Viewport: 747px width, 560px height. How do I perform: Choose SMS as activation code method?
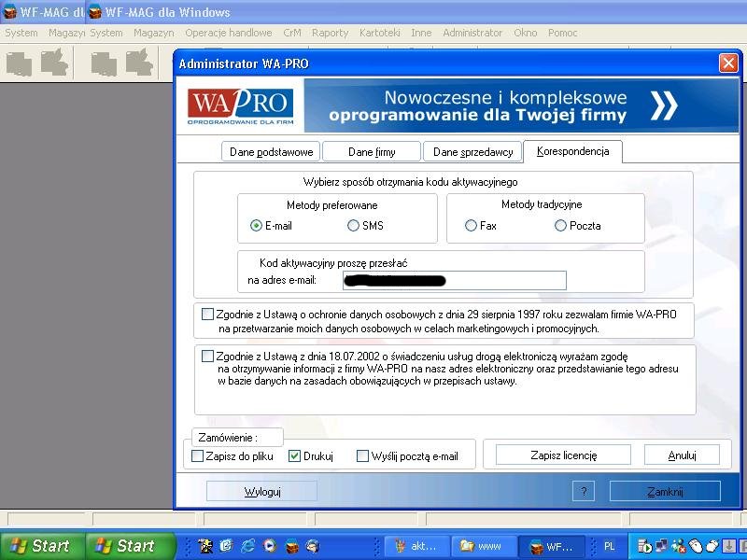pyautogui.click(x=353, y=226)
